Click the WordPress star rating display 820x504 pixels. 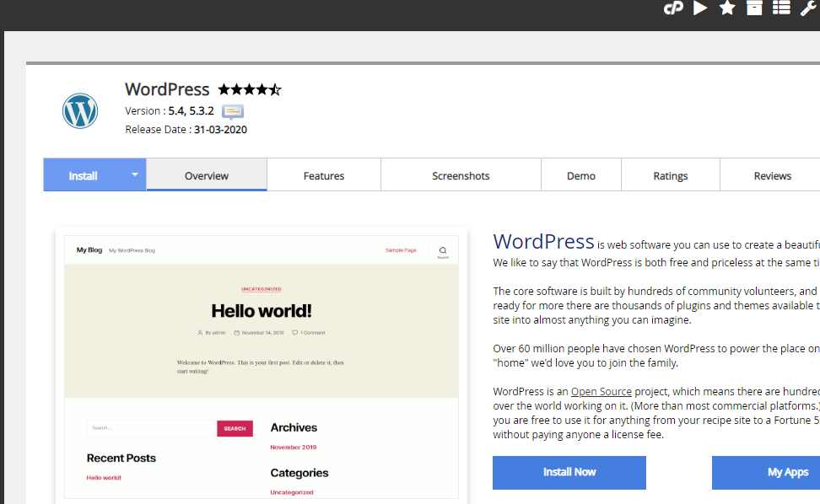click(x=250, y=89)
